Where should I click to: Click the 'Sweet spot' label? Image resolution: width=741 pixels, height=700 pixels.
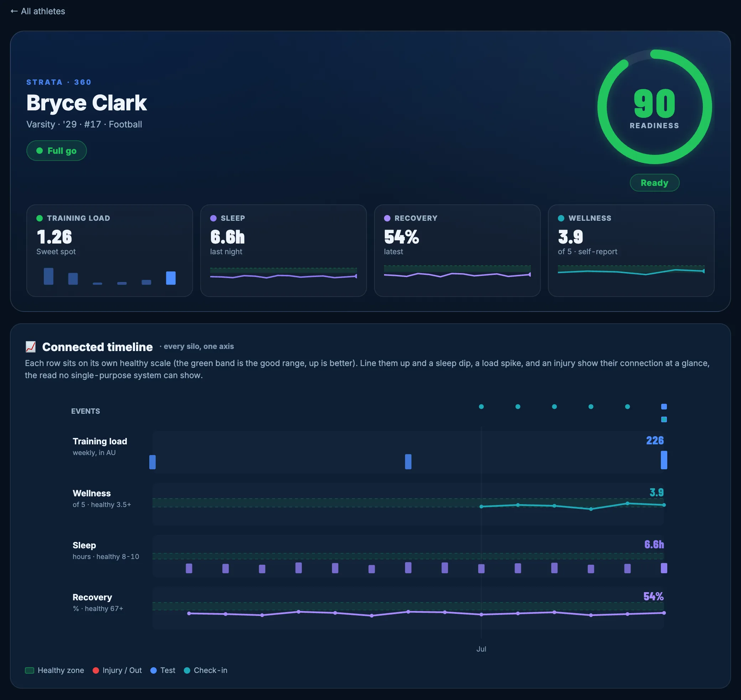click(x=56, y=251)
